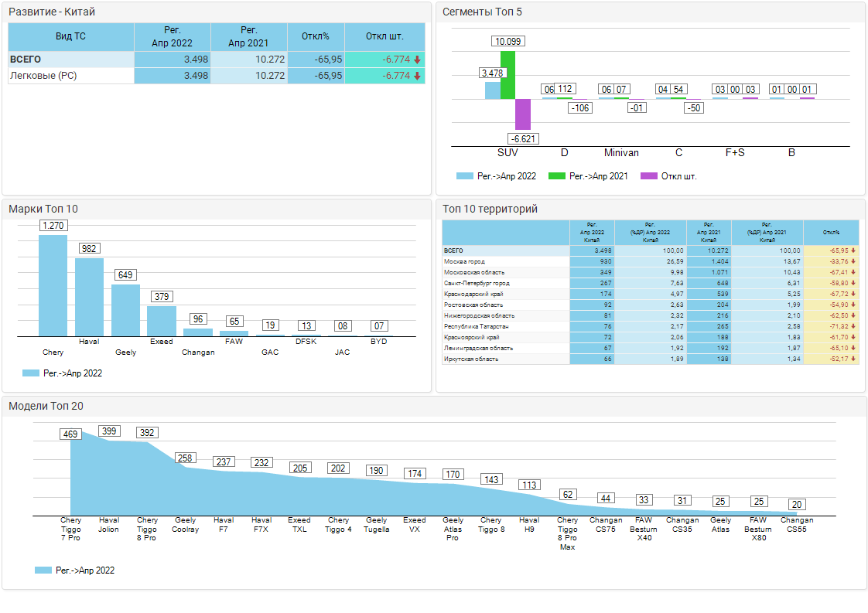The image size is (868, 613).
Task: Select Haval bar showing 982
Action: tap(89, 297)
